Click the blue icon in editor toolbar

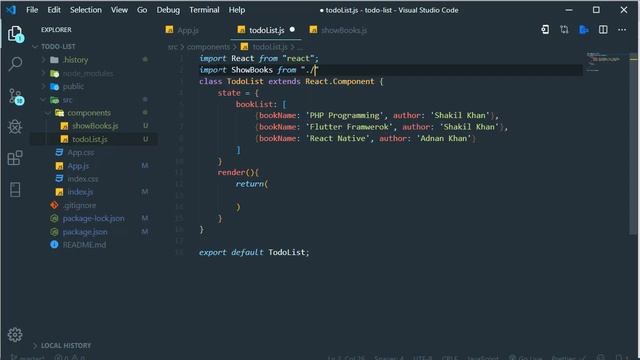pyautogui.click(x=584, y=29)
